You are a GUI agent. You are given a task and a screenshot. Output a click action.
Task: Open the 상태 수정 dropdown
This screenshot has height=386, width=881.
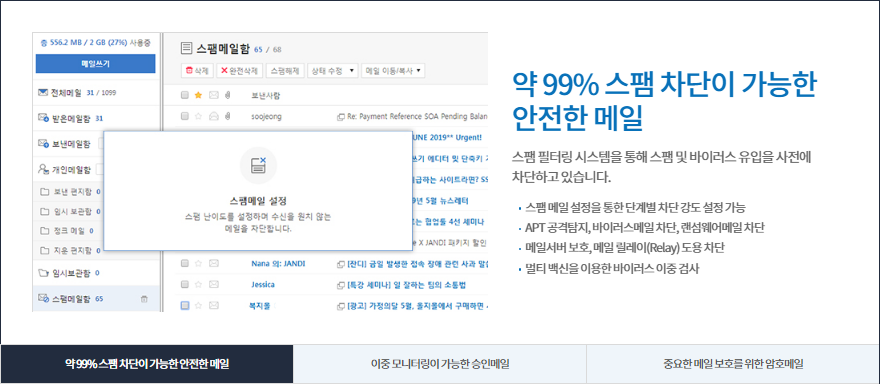[x=333, y=71]
